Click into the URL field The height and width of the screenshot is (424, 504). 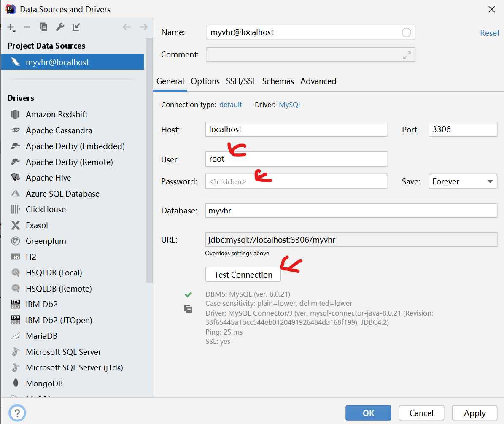click(x=351, y=240)
